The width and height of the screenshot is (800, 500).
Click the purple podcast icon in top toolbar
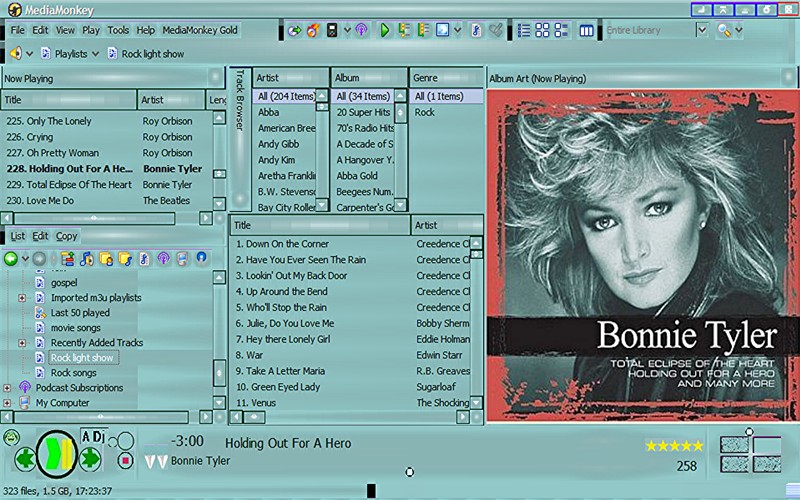click(362, 30)
